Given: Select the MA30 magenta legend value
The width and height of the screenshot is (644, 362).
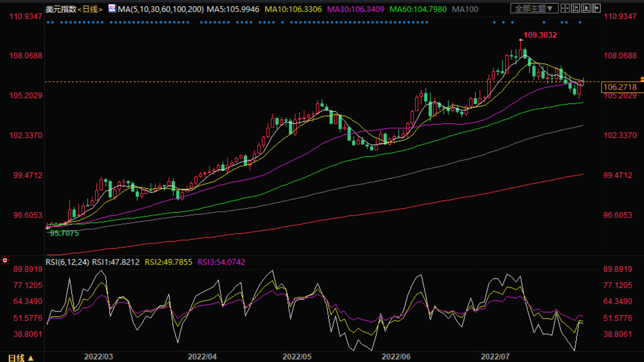Looking at the screenshot, I should coord(355,9).
